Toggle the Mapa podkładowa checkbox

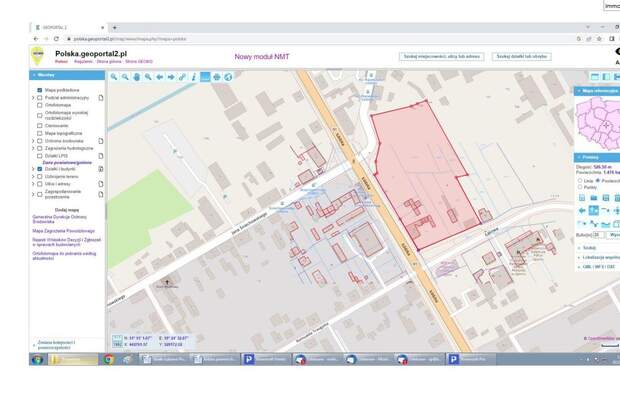pos(39,90)
